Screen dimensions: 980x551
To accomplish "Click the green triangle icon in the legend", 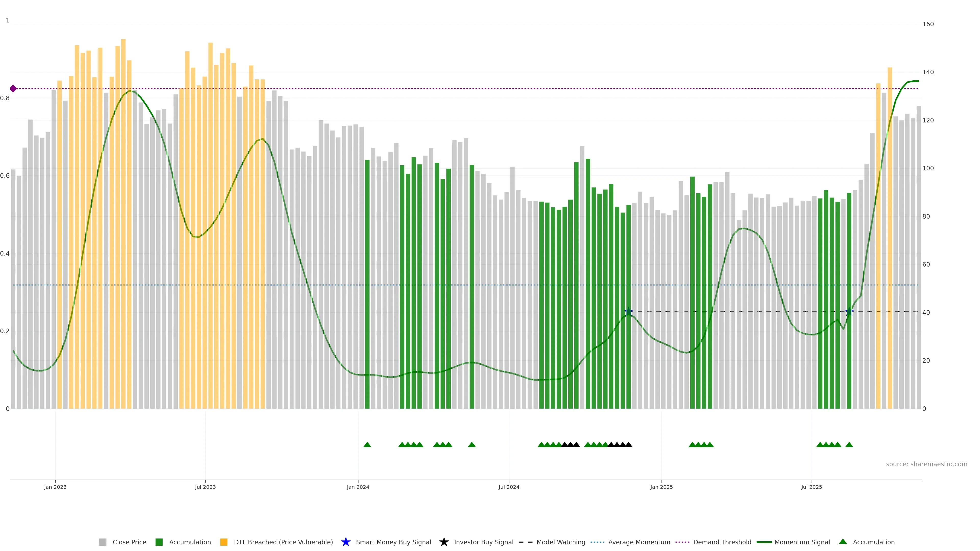I will coord(843,542).
